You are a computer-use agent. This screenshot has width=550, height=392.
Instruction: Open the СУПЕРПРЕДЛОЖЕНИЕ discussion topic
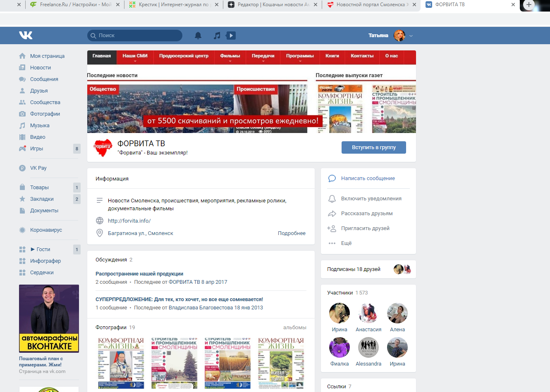tap(179, 299)
